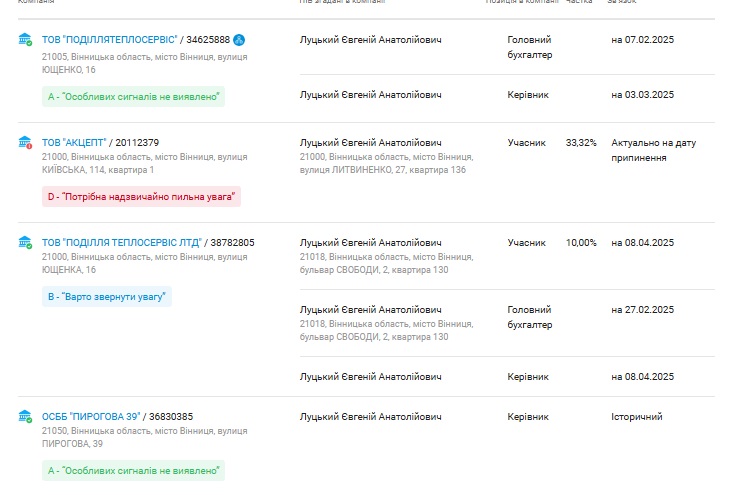Screen dimensions: 729x495
Task: Open the ТОВ "ПОДІЛЛЯ ТЕПЛОСЕРВІС ЛТД" link
Action: (121, 243)
